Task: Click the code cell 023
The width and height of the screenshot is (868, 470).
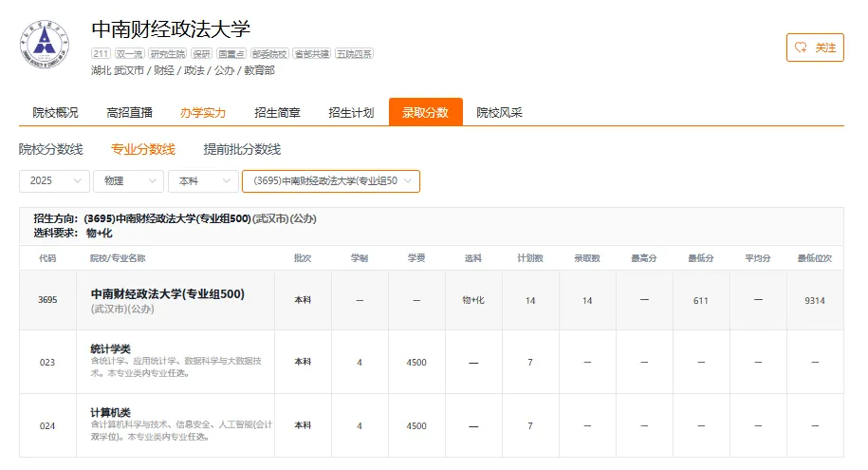Action: tap(47, 363)
